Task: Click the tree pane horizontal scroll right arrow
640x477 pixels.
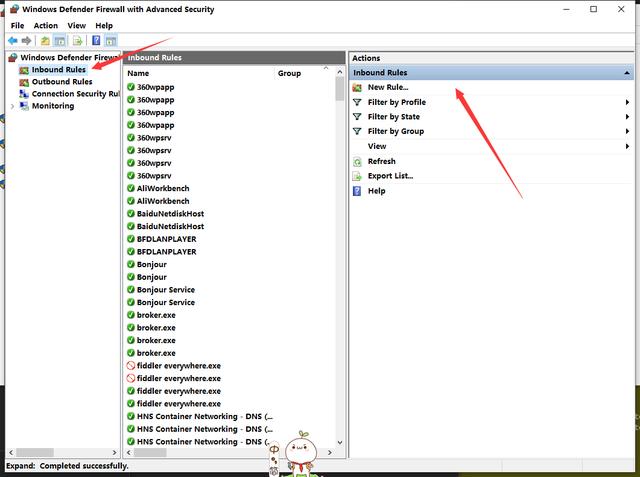Action: [114, 453]
